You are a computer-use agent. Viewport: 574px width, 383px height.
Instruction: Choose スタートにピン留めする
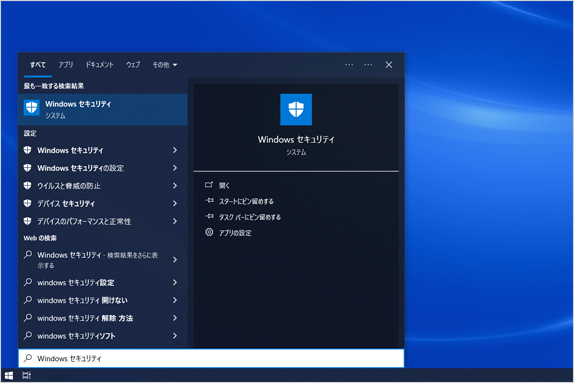tap(246, 201)
